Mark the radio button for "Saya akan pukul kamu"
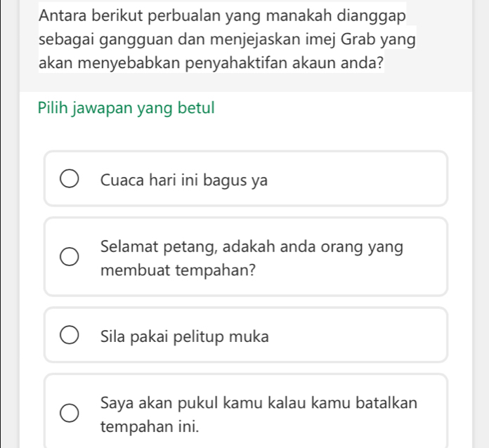The image size is (489, 448). coord(69,414)
